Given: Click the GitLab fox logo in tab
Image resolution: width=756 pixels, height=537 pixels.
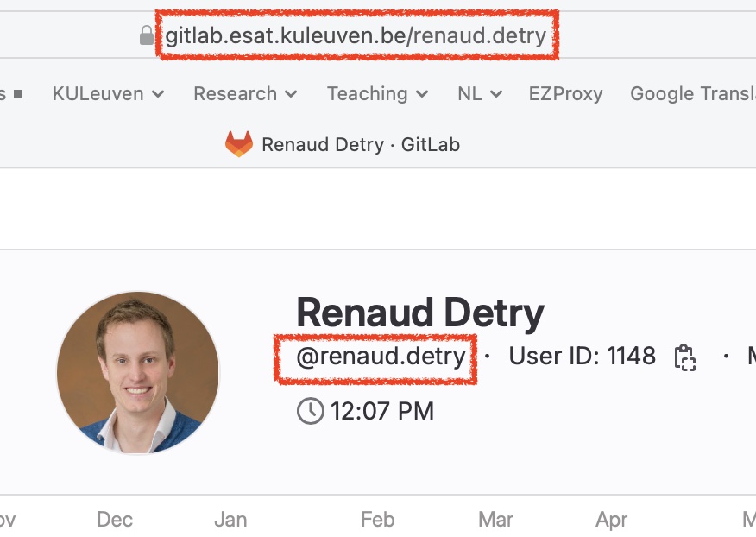Looking at the screenshot, I should pyautogui.click(x=239, y=144).
